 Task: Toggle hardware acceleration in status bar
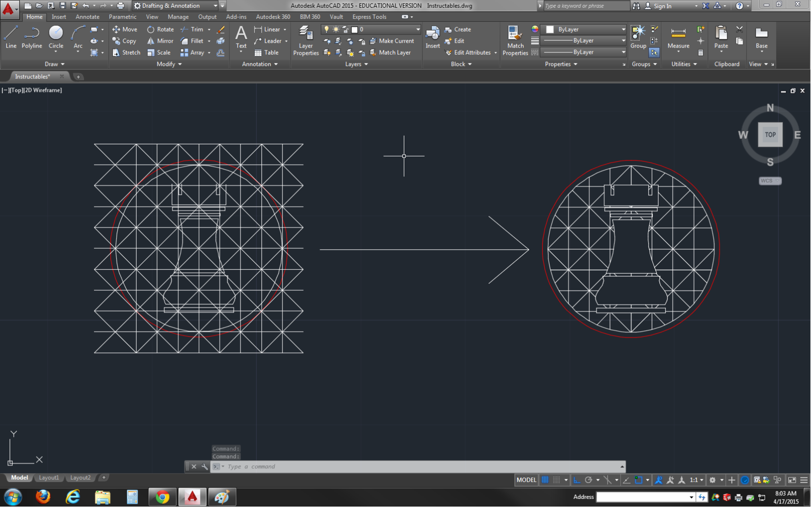coord(745,480)
